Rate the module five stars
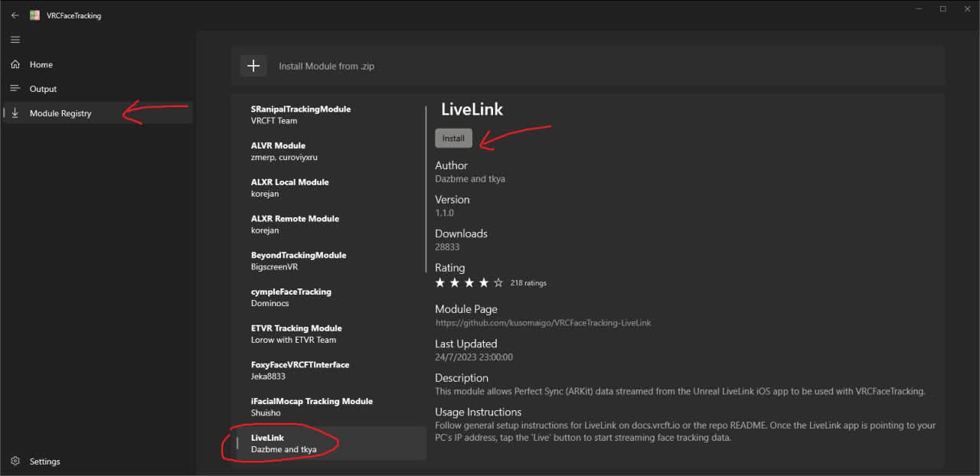The image size is (980, 476). click(x=498, y=282)
